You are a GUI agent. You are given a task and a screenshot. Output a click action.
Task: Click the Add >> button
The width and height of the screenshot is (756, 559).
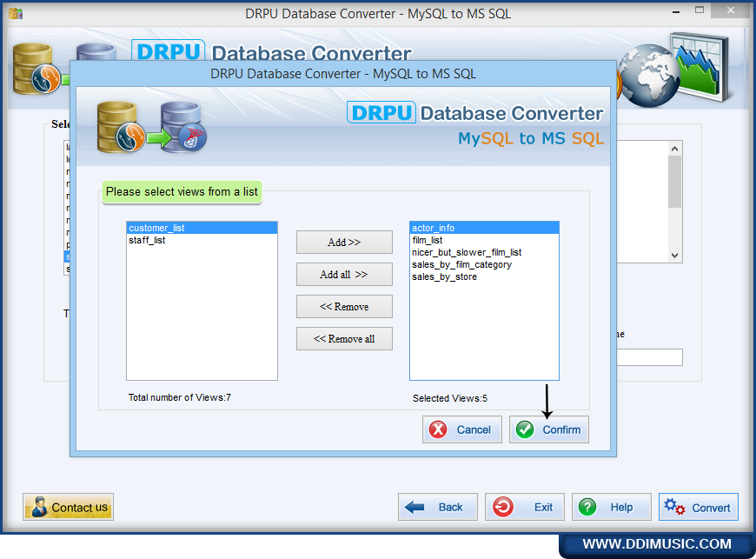click(x=344, y=243)
